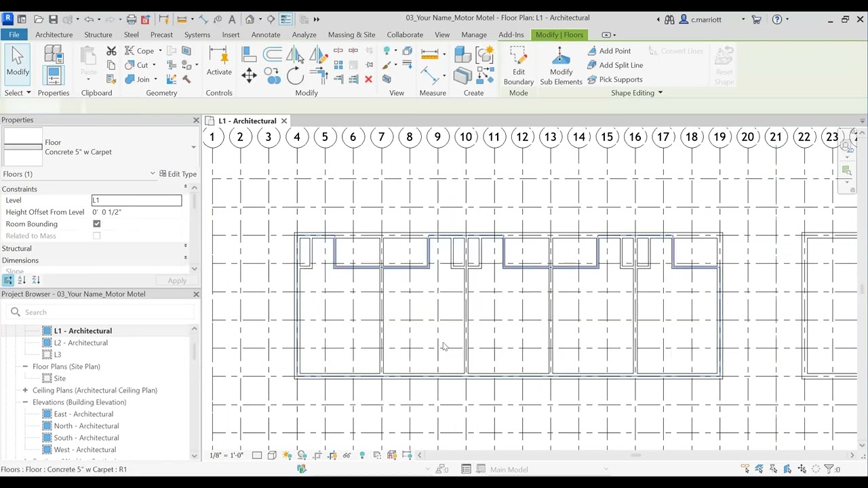This screenshot has width=868, height=488.
Task: Open South - Architectural elevation in browser
Action: 86,438
